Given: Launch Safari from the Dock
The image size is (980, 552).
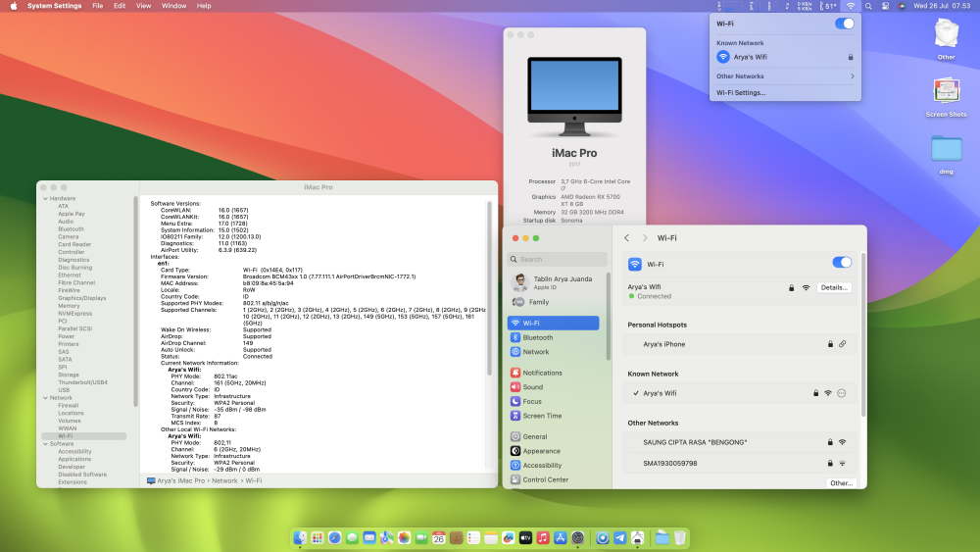Looking at the screenshot, I should (x=334, y=537).
